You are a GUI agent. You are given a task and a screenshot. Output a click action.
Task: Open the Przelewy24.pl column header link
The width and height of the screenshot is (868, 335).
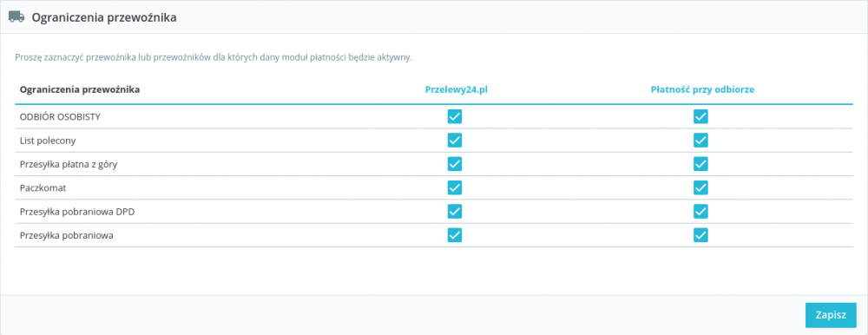[456, 89]
